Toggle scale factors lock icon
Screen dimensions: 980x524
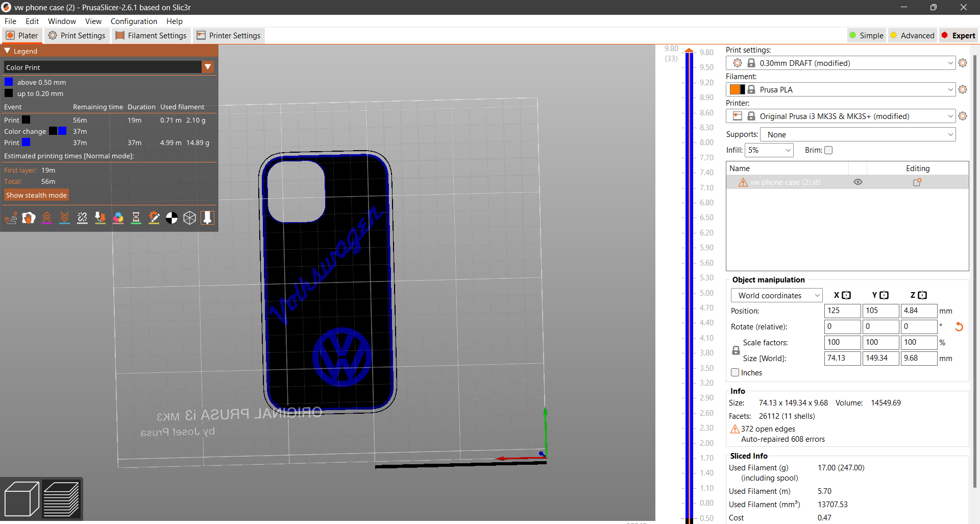(736, 350)
